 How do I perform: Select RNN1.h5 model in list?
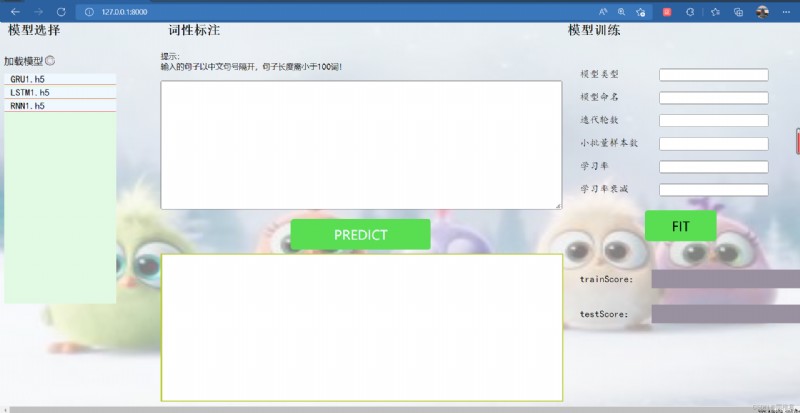(x=60, y=106)
